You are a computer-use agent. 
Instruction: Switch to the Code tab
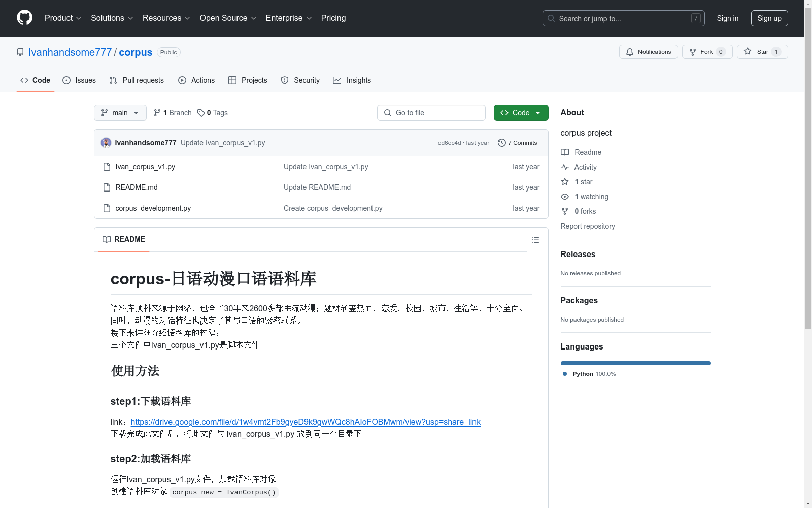point(35,80)
